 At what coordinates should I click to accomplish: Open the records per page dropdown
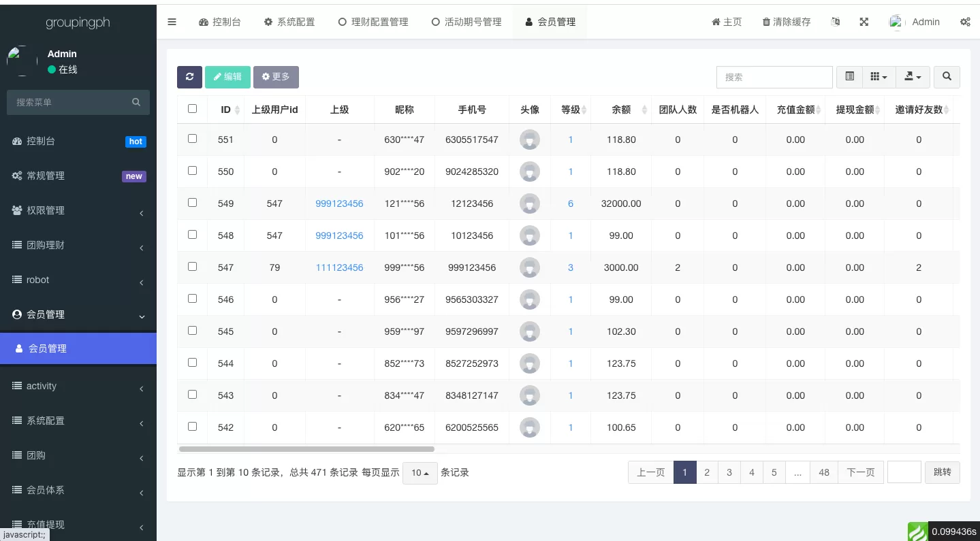420,473
